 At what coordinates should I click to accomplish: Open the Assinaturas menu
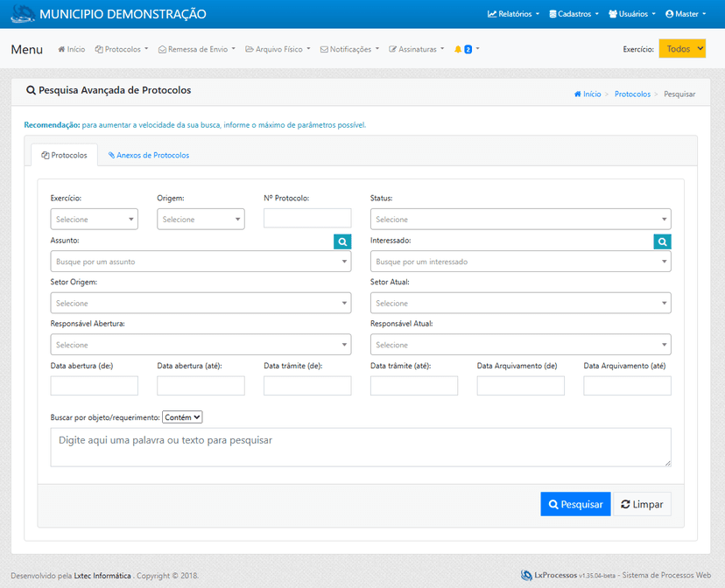pyautogui.click(x=417, y=49)
